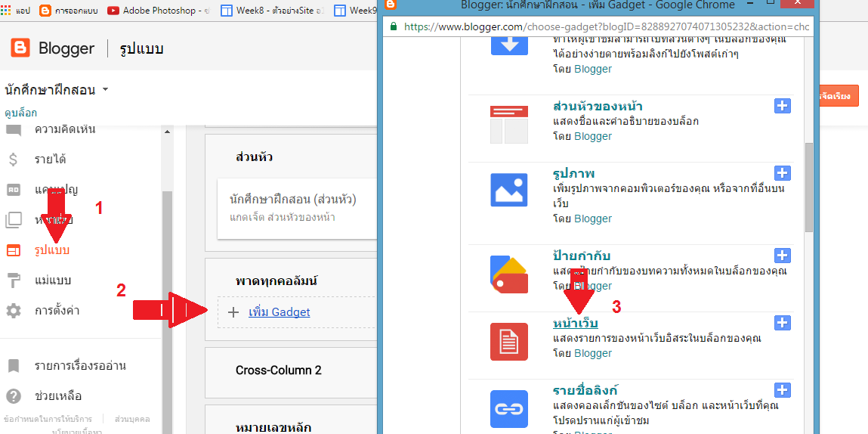Click ข้อกำหนดในการให้บริการ footer link
The image size is (868, 434).
pyautogui.click(x=48, y=419)
